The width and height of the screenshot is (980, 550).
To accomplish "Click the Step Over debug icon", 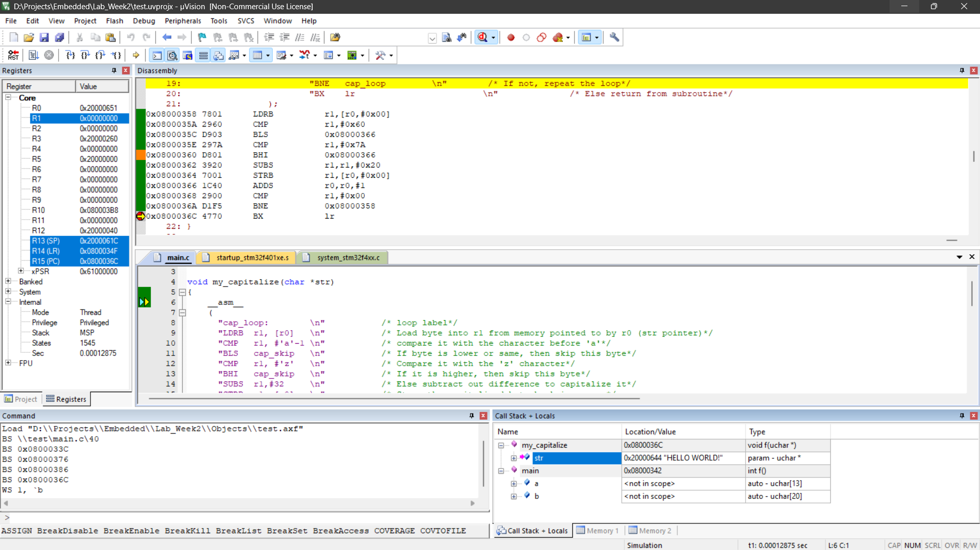I will click(85, 55).
